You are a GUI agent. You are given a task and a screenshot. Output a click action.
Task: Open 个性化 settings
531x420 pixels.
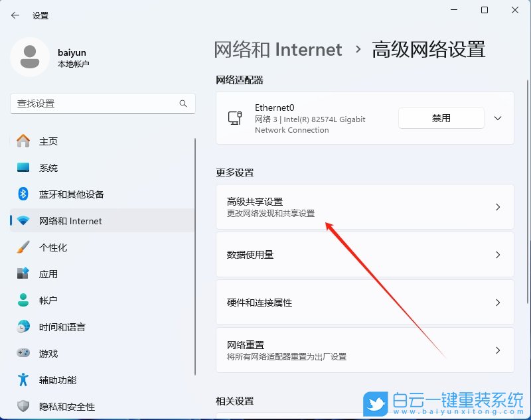[x=48, y=247]
